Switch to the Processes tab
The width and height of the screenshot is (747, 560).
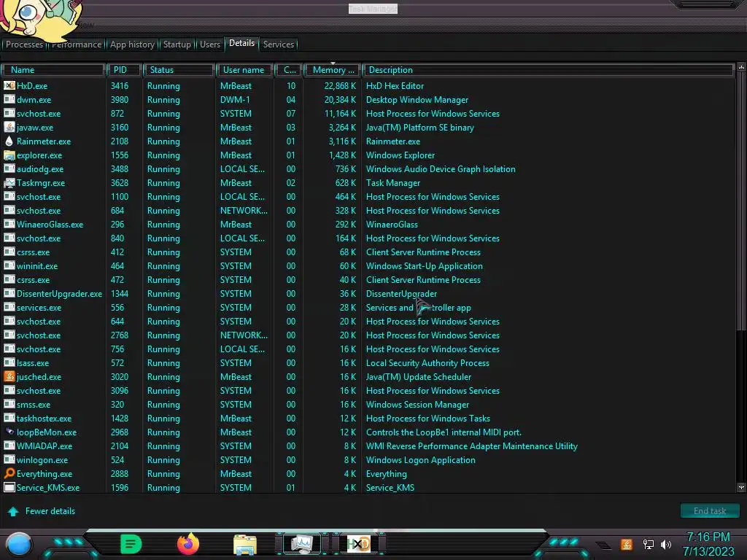pyautogui.click(x=24, y=44)
